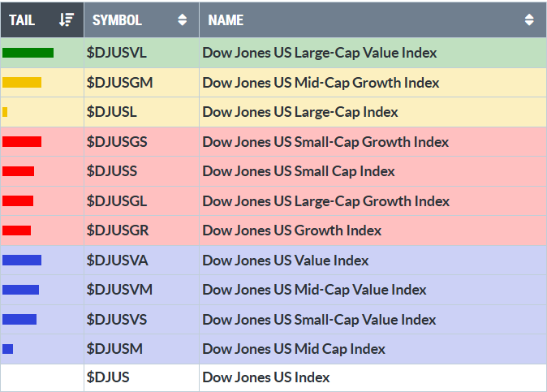Select the $DJUSVM symbol
This screenshot has height=392, width=547.
pos(119,290)
